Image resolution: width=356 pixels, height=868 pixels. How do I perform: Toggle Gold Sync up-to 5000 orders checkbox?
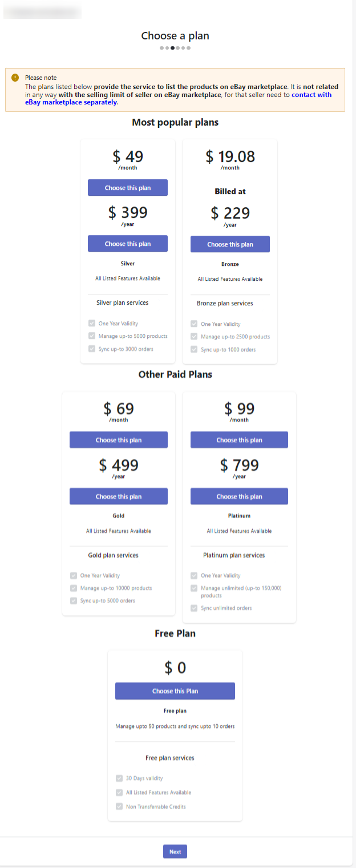(73, 600)
